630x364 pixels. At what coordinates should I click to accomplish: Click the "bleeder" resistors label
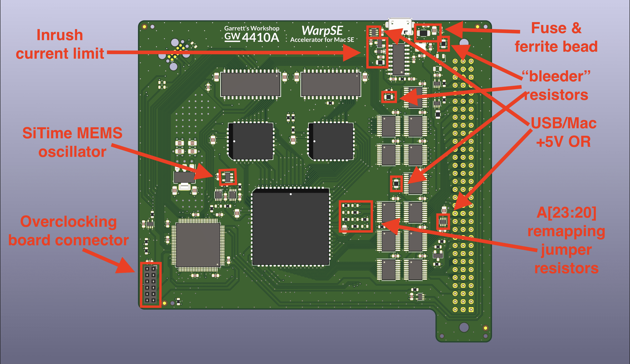click(x=556, y=85)
